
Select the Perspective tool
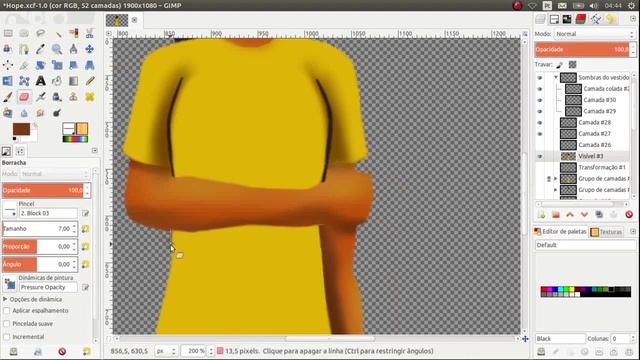(x=90, y=65)
